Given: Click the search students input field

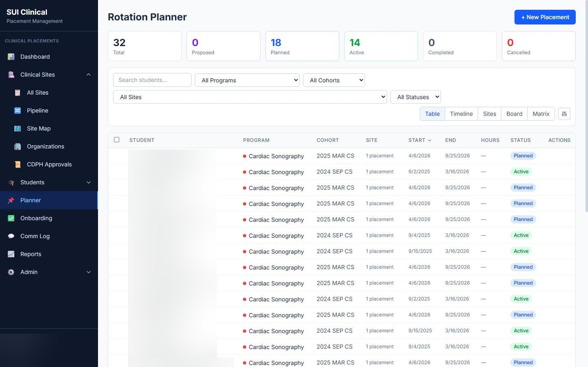Looking at the screenshot, I should click(x=152, y=80).
